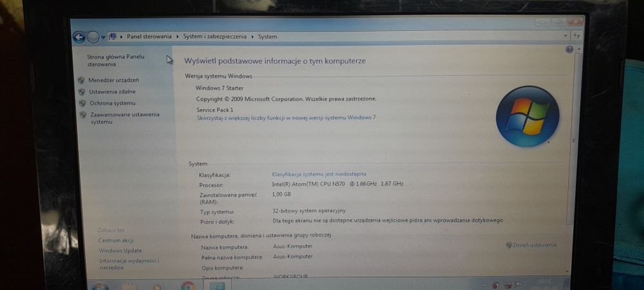Open Strona główna Panelu sterowania
Image resolution: width=644 pixels, height=290 pixels.
tap(116, 61)
